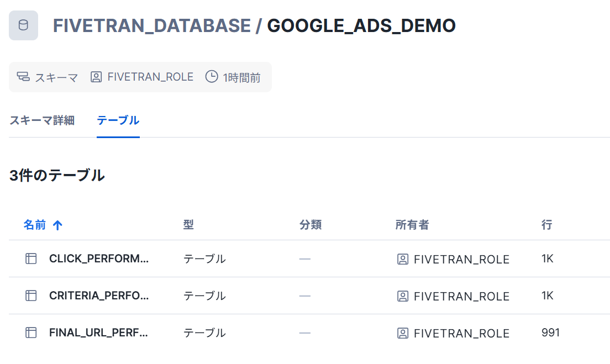Screen dimensions: 610x364
Task: Open the FINAL_URL_PERF table
Action: click(x=99, y=333)
